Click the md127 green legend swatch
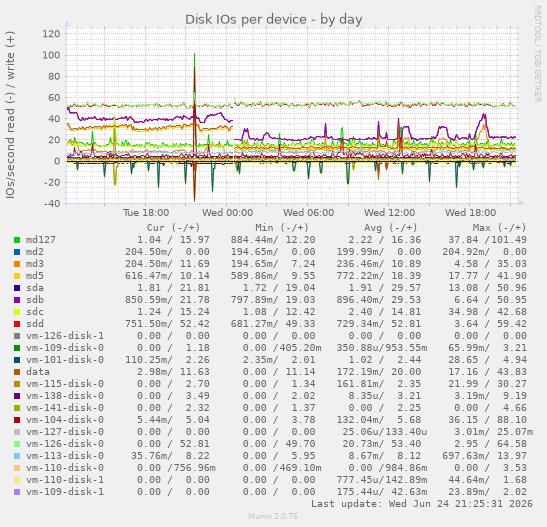 tap(17, 240)
